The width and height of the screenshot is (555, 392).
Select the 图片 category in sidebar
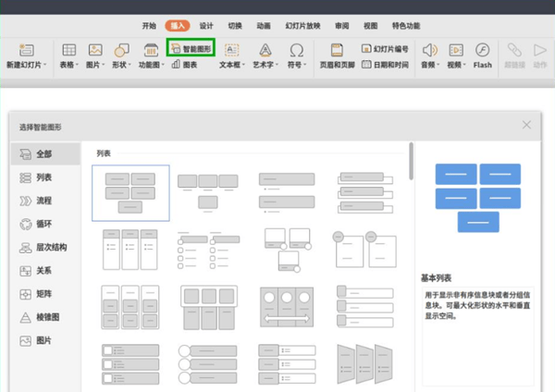45,341
